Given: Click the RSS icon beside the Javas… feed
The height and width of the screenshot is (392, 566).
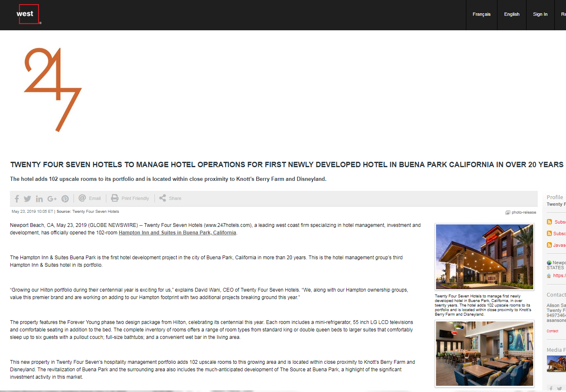Looking at the screenshot, I should tap(549, 245).
